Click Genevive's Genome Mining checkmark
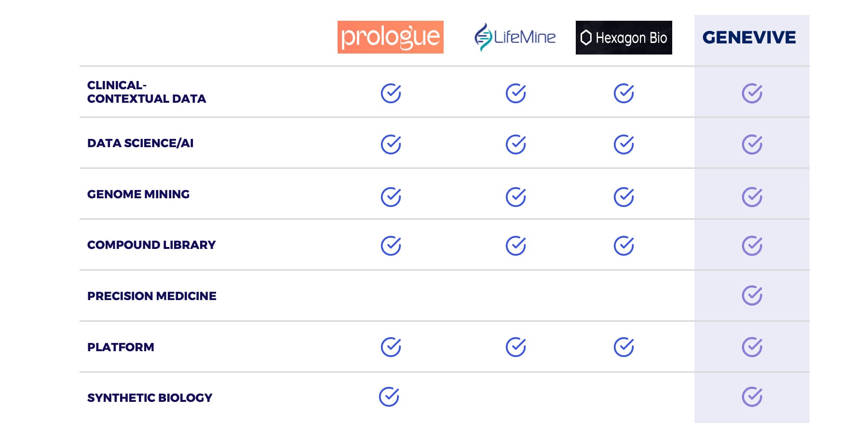 pos(752,197)
